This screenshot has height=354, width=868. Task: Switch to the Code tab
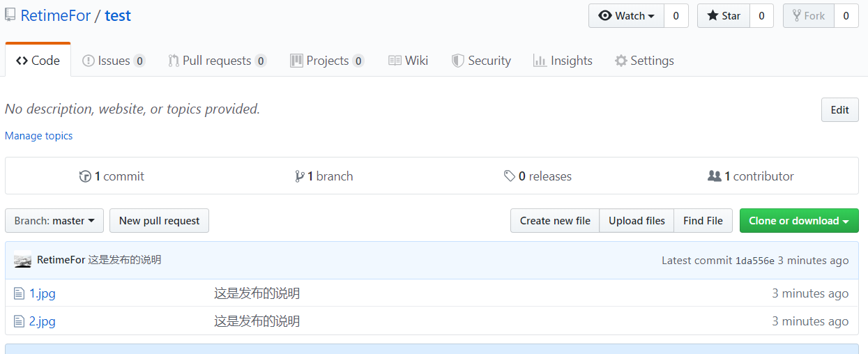(38, 61)
